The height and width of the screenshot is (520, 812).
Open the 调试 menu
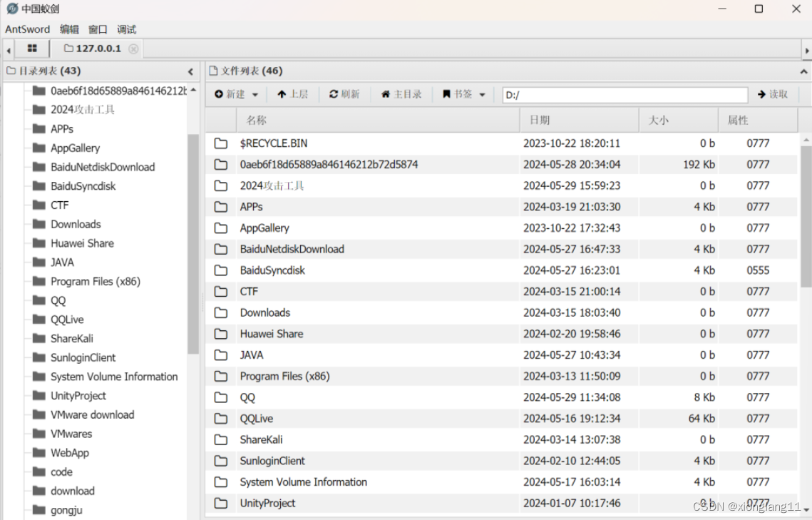(126, 29)
